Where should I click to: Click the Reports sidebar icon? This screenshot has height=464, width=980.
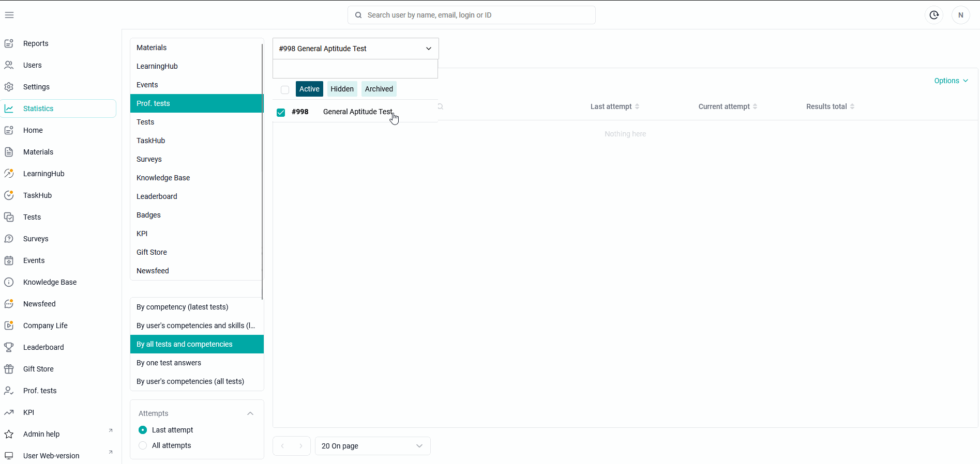pyautogui.click(x=9, y=43)
